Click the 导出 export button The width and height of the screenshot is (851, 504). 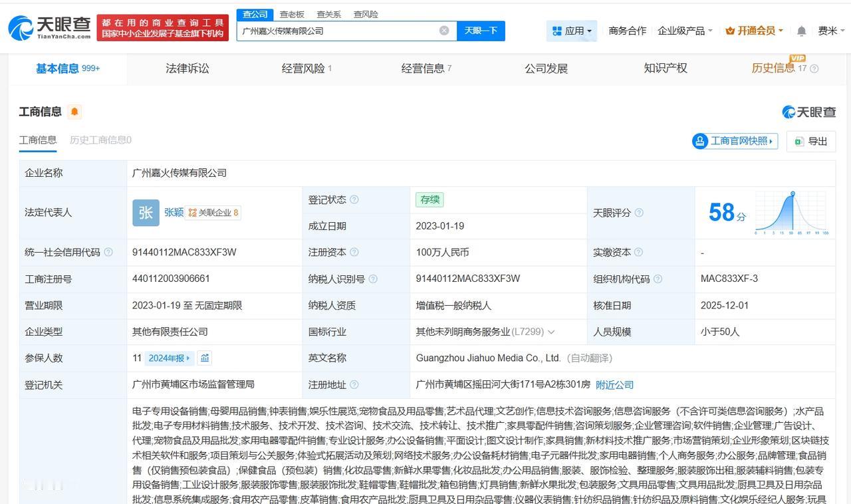point(811,141)
